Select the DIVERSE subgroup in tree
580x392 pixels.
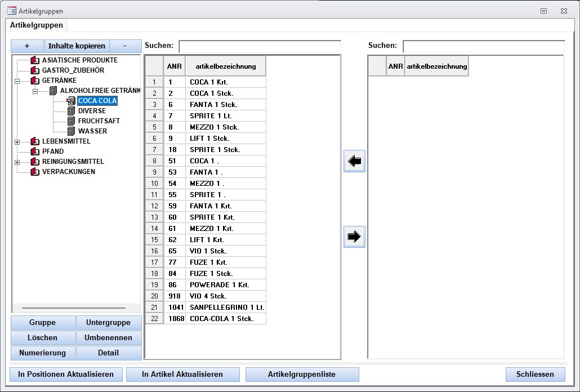[x=92, y=111]
